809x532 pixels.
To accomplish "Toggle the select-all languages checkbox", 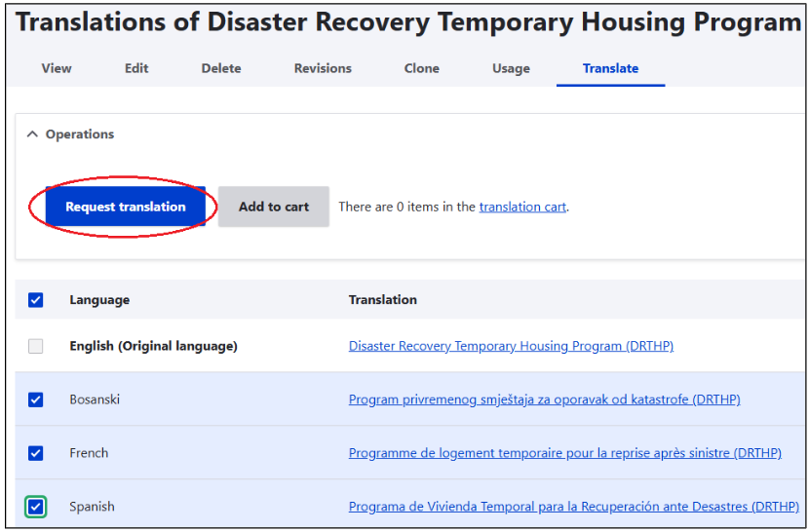I will point(36,300).
